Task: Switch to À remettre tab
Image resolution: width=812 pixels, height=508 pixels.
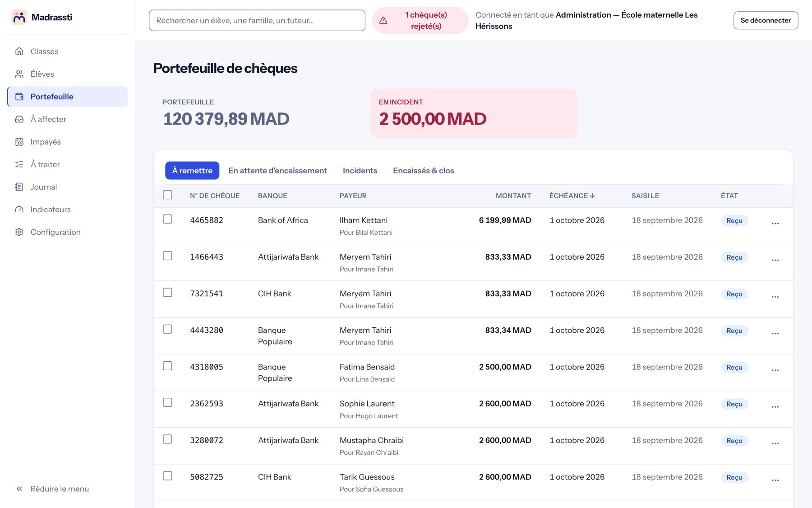Action: (192, 170)
